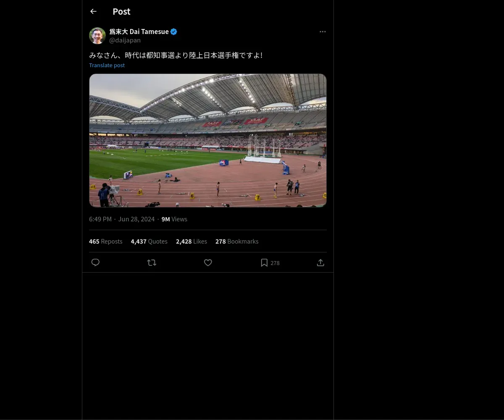Open the 278 Bookmarks count

(x=237, y=241)
